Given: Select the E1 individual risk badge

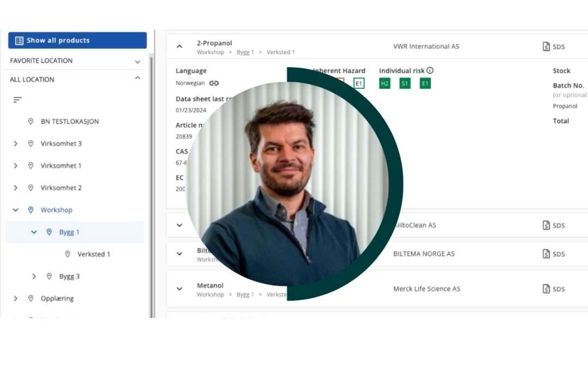Looking at the screenshot, I should [x=425, y=83].
